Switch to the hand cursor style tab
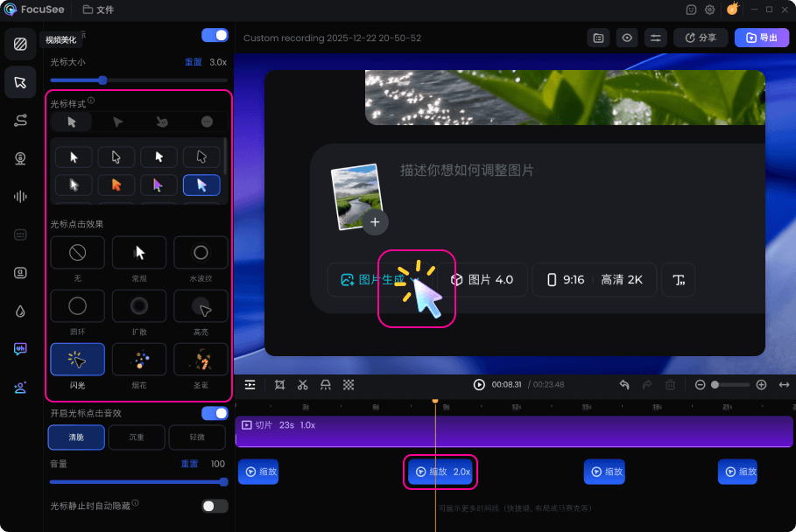 [162, 122]
